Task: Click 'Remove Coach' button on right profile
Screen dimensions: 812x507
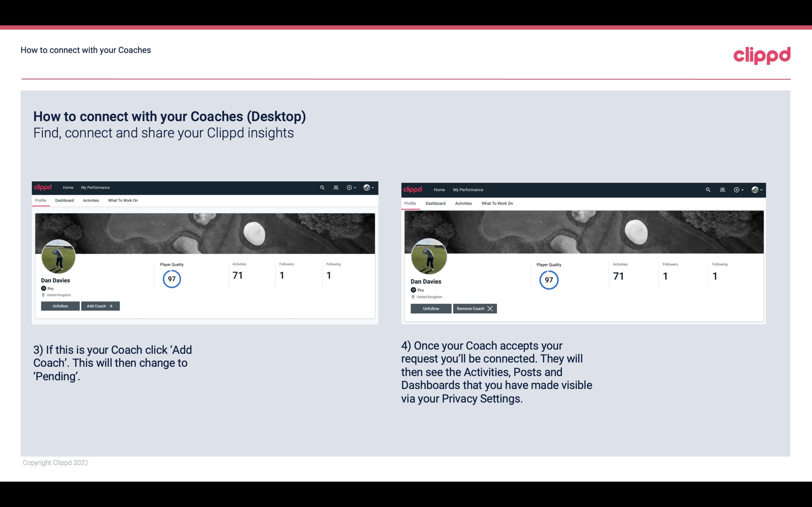Action: pos(475,308)
